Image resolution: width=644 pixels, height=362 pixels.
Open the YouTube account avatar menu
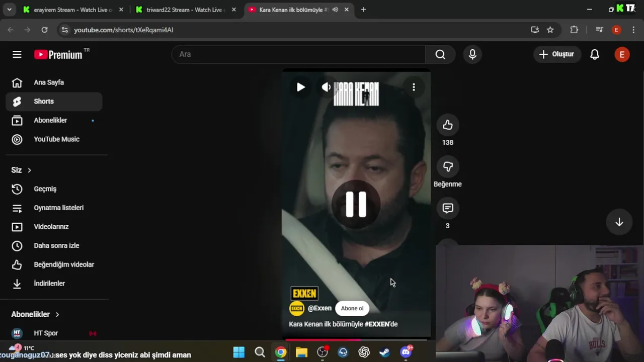coord(622,54)
